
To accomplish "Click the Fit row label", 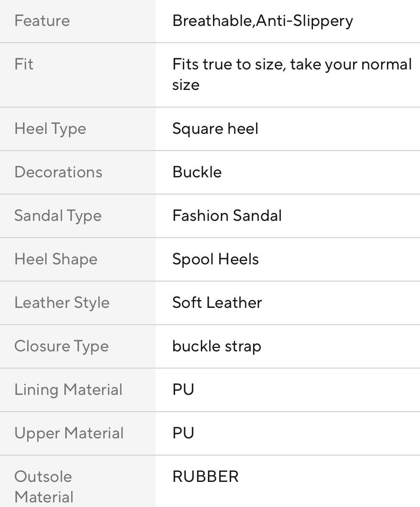I will [24, 64].
